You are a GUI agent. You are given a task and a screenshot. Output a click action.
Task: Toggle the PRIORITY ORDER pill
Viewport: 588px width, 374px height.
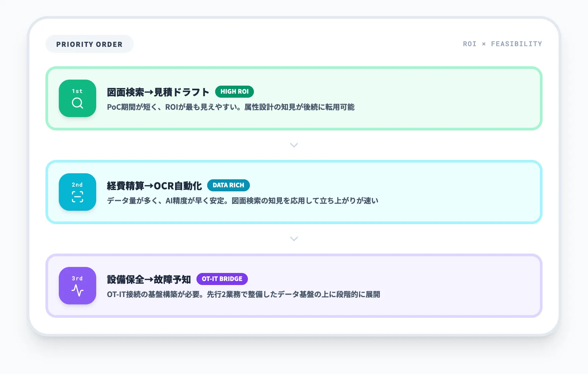[89, 44]
